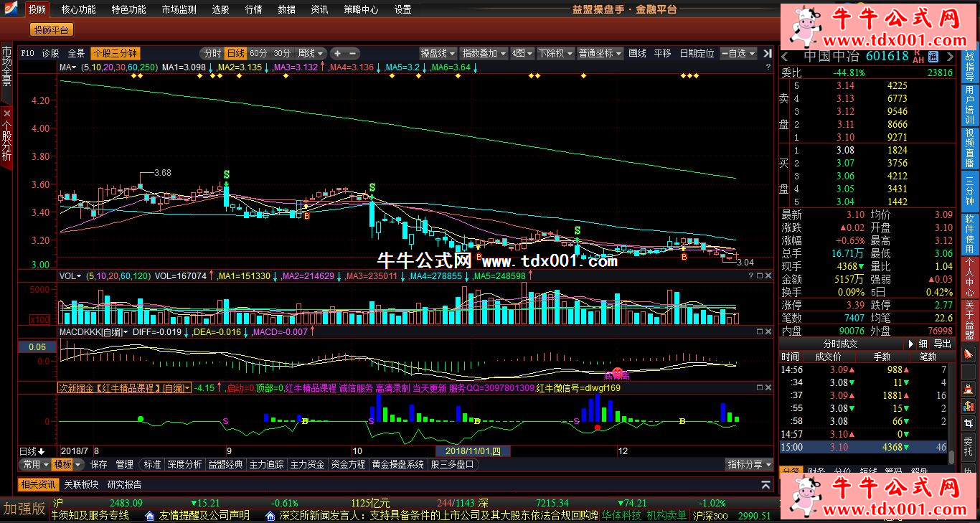The height and width of the screenshot is (523, 980).
Task: Select the 深度分析 template tab
Action: coord(184,465)
